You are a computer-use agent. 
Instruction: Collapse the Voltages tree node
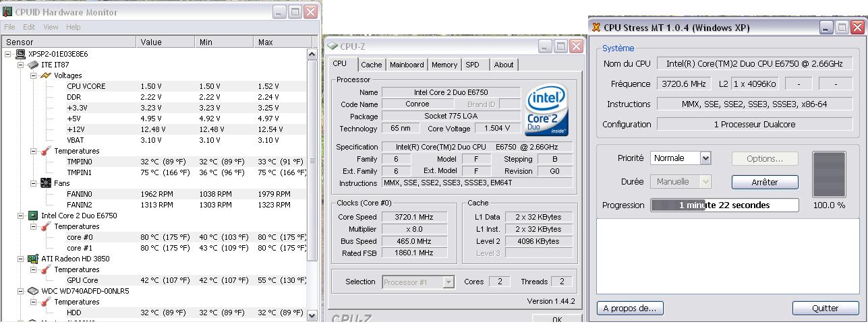34,75
